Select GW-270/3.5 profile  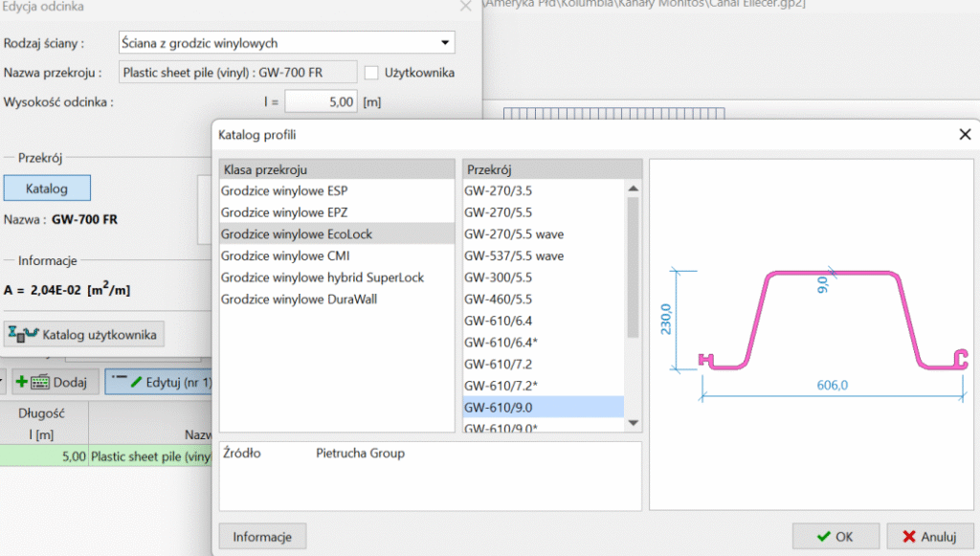point(501,190)
